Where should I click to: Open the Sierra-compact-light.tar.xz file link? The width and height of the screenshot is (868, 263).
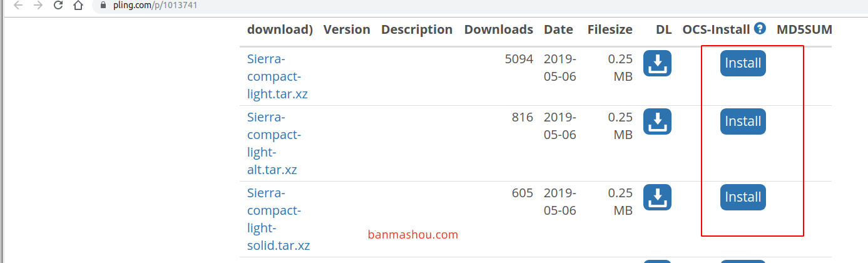(277, 76)
